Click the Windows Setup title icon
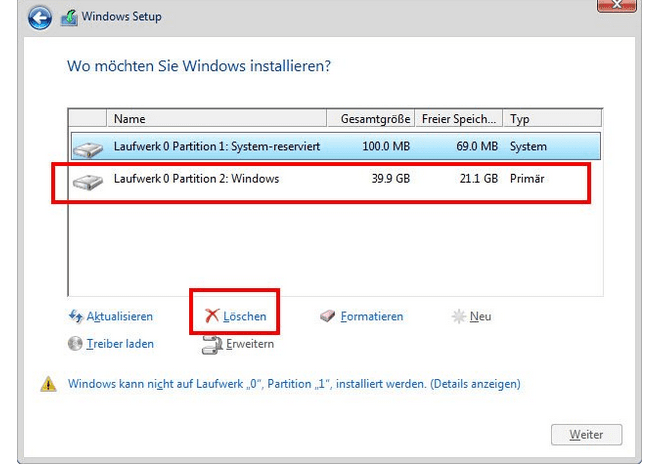 pos(69,17)
